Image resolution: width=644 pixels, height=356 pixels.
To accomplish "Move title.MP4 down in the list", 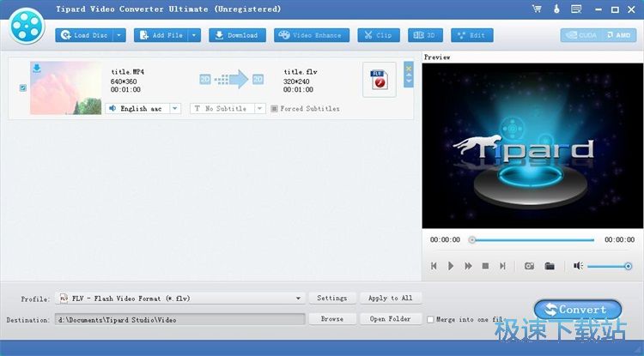I will pos(408,81).
